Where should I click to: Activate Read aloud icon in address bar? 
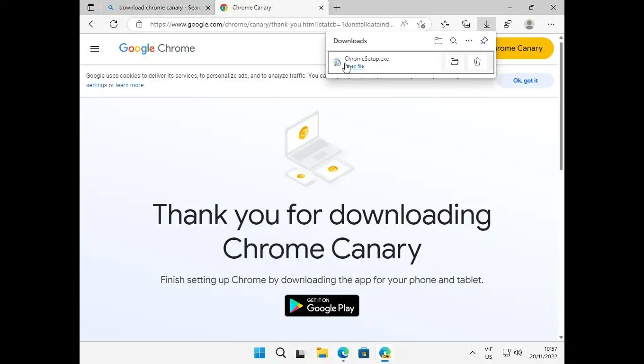(404, 24)
